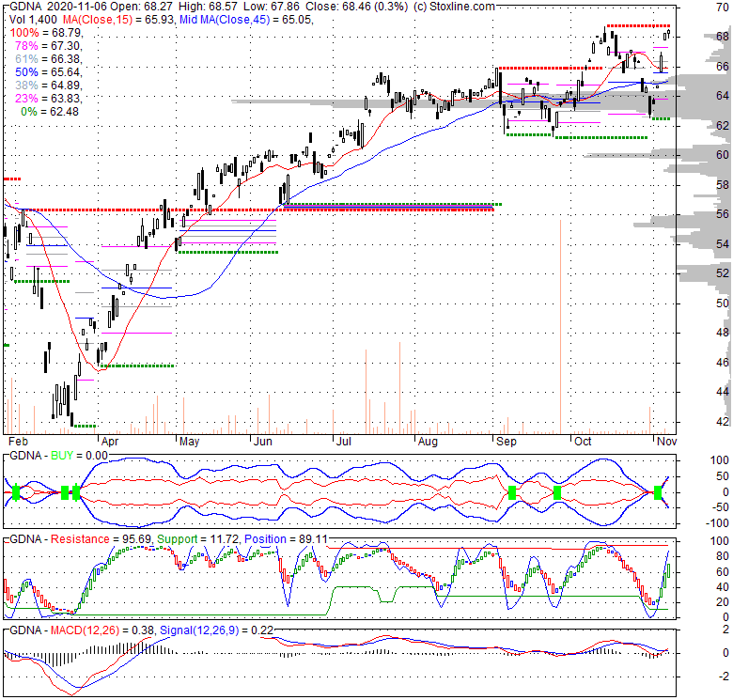This screenshot has width=733, height=700.
Task: Click the 'Position = 89.11' label
Action: [286, 539]
